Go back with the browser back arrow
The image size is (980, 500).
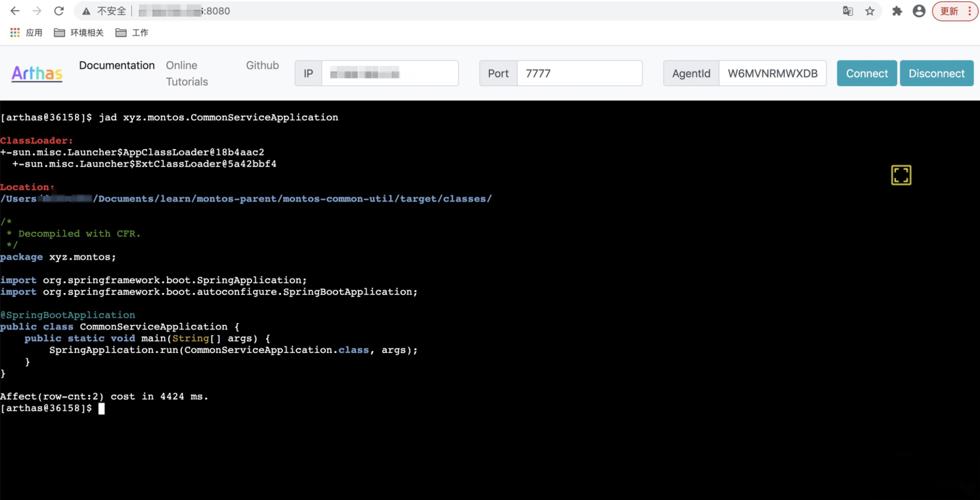point(15,11)
